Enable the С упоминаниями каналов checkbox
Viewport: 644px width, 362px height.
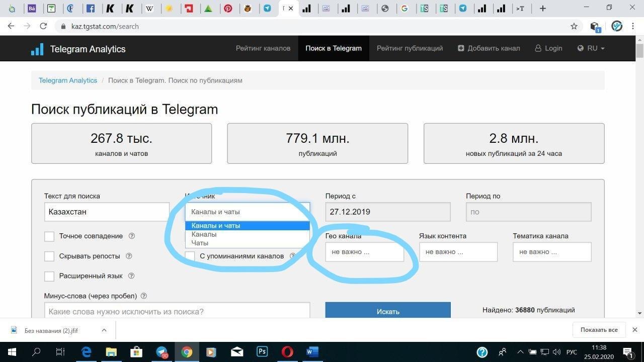pos(190,256)
